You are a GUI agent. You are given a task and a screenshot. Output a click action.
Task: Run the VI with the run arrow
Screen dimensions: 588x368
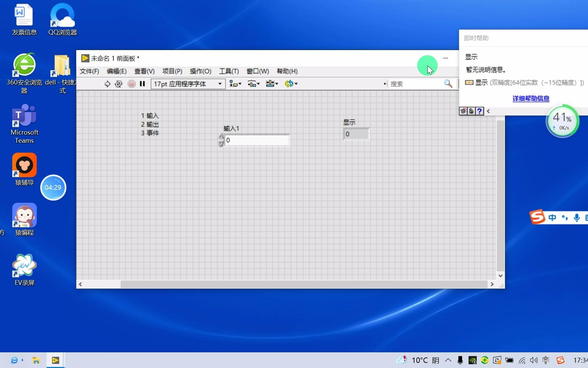[108, 84]
